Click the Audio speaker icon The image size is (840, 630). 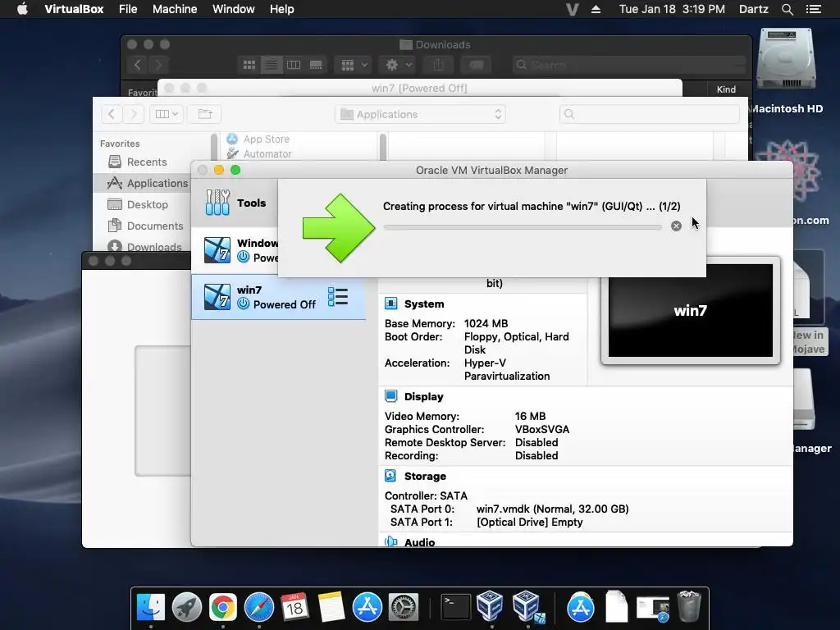tap(391, 541)
